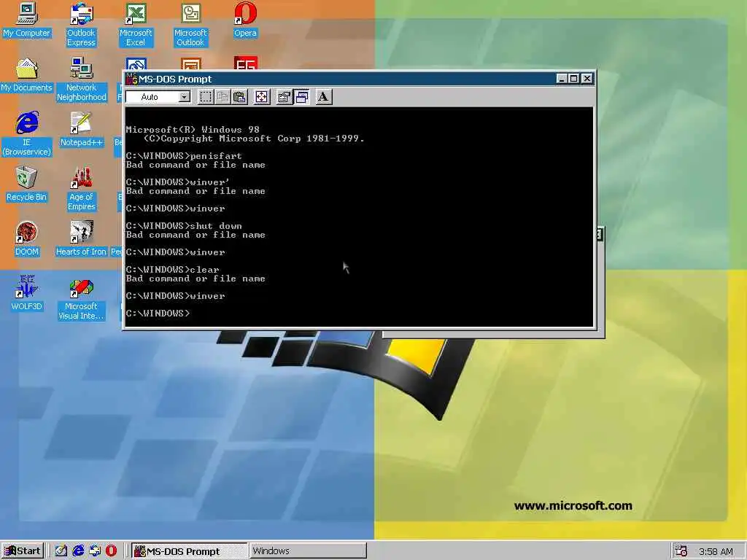The height and width of the screenshot is (560, 747).
Task: Click 'C:\WINDOWS>clear' command line
Action: (172, 270)
